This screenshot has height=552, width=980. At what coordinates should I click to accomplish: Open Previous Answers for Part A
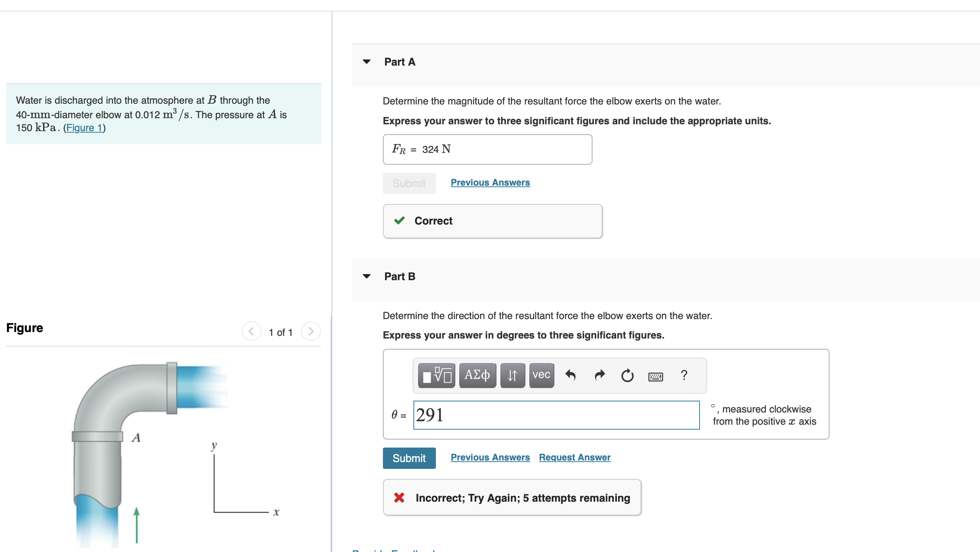point(490,183)
